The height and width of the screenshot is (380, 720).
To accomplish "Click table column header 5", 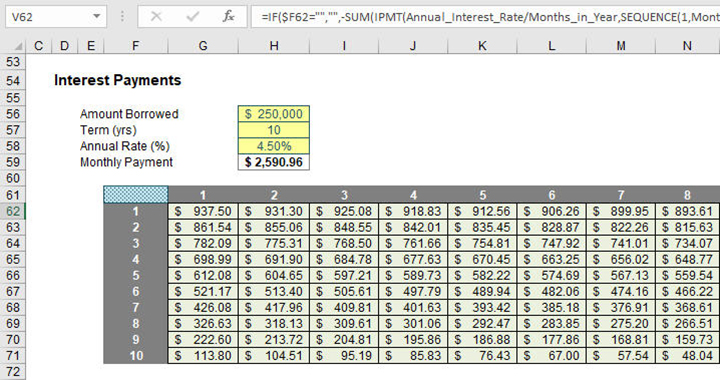I will [482, 195].
